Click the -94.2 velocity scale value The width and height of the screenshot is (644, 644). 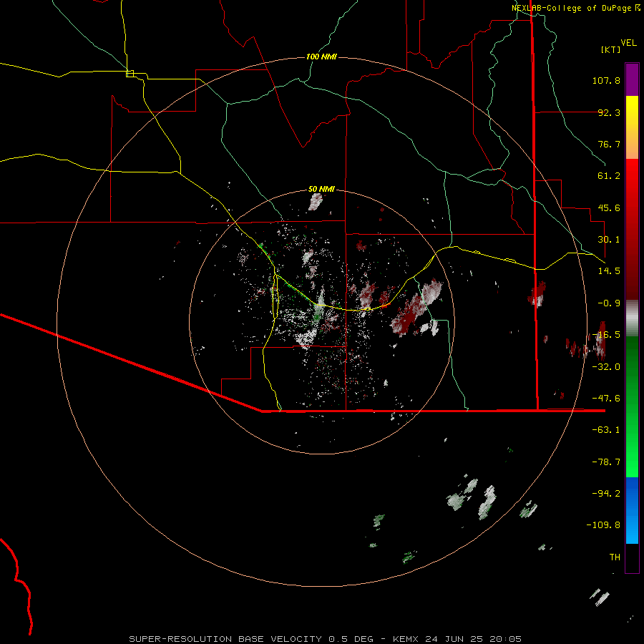[606, 494]
